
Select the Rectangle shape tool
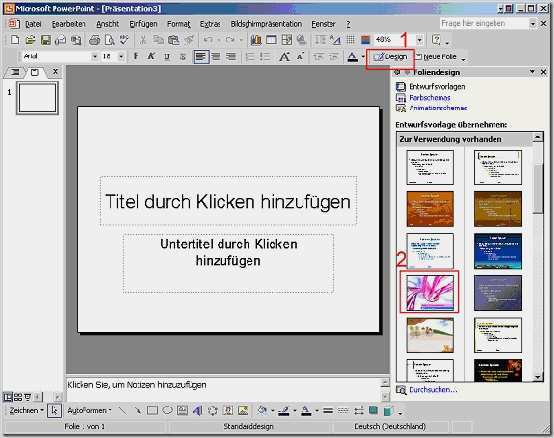pos(152,410)
